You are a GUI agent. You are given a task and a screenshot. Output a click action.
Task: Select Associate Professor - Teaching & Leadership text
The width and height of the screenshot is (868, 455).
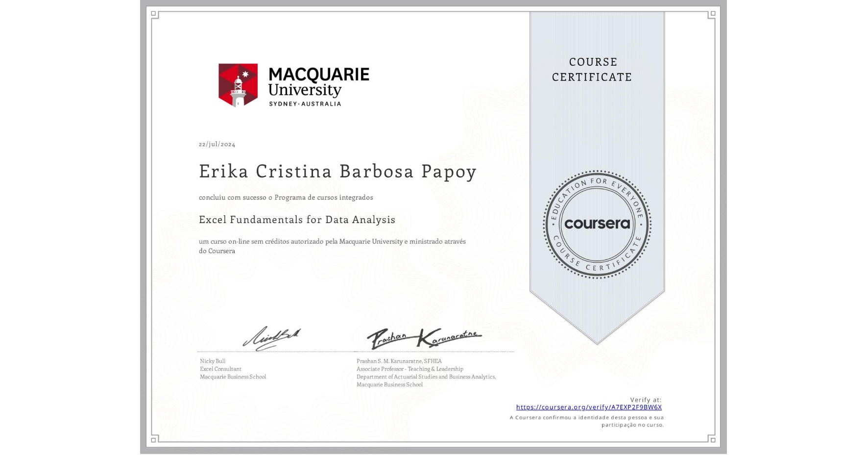410,369
